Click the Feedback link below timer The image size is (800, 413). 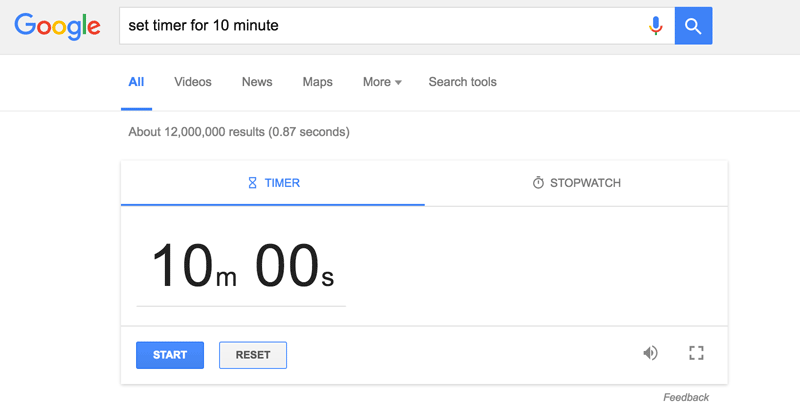point(686,397)
